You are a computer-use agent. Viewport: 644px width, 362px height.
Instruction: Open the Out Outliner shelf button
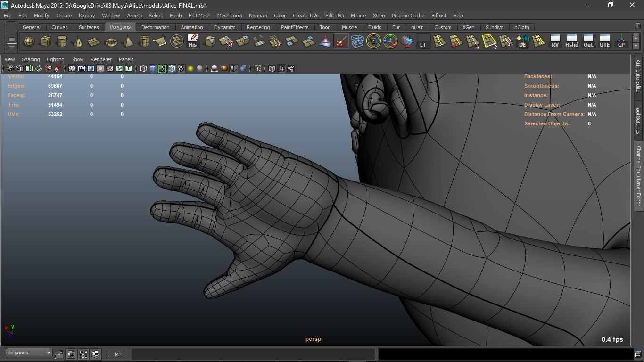tap(588, 41)
